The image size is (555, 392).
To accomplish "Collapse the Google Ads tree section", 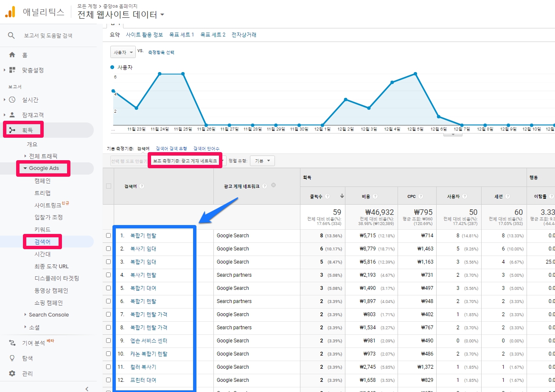I will pyautogui.click(x=25, y=168).
